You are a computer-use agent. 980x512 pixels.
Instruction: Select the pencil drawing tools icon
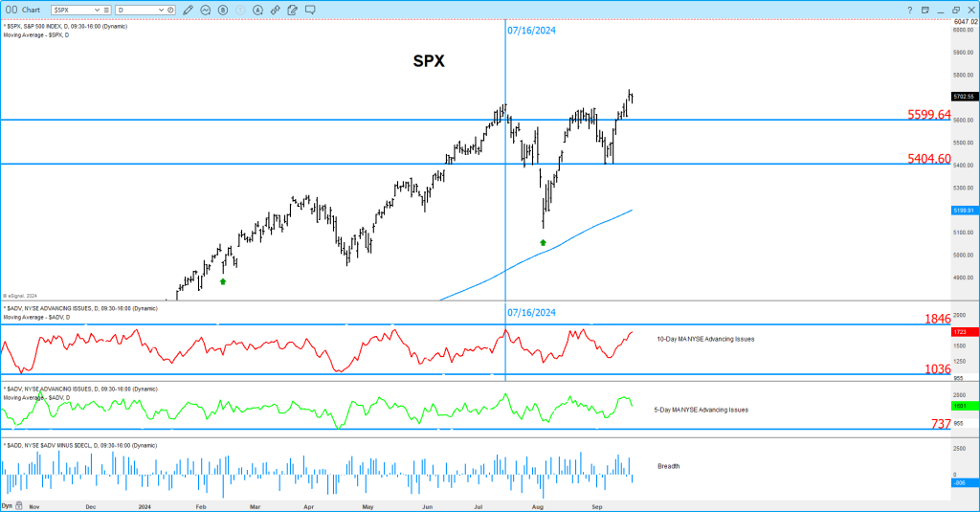(188, 10)
